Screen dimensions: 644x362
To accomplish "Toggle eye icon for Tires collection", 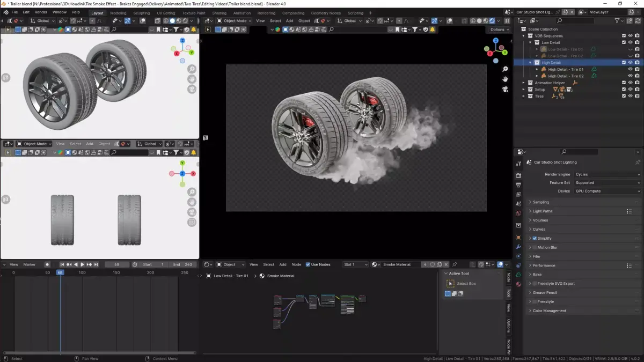I will point(631,96).
